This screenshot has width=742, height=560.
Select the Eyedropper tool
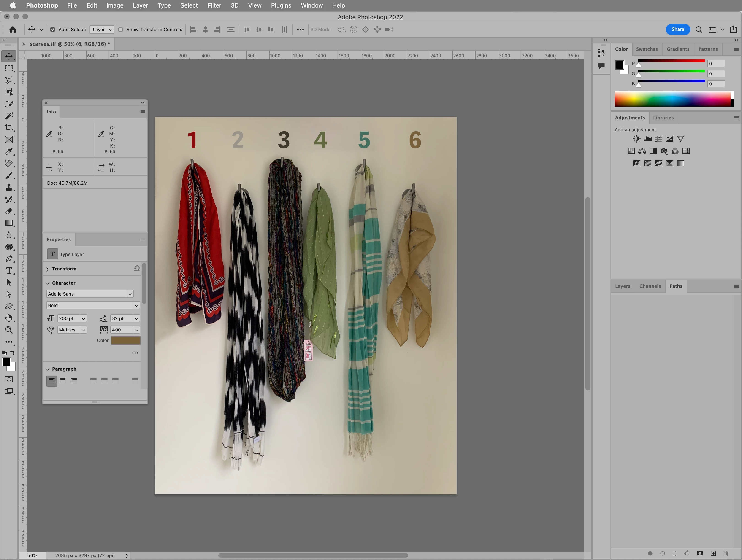[x=9, y=152]
